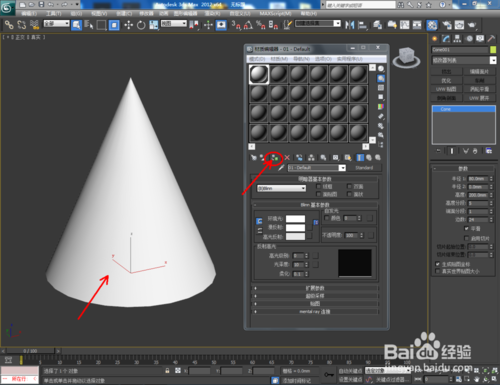
Task: Open the Material menu in material editor
Action: 279,59
